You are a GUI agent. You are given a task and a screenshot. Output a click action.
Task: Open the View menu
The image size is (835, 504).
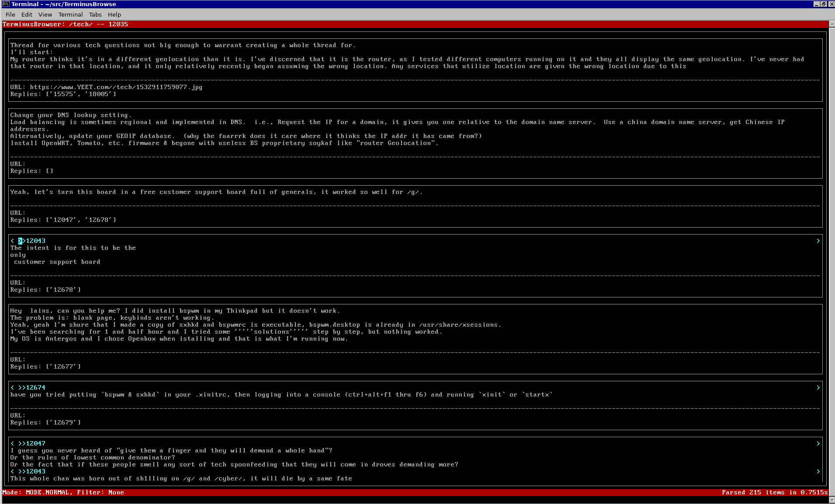45,14
